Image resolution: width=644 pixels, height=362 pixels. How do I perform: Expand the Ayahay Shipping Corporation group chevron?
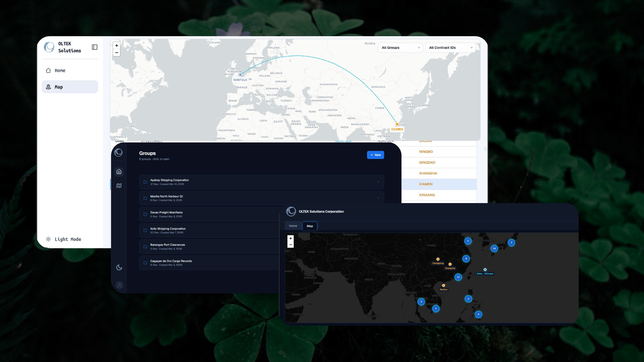(378, 182)
